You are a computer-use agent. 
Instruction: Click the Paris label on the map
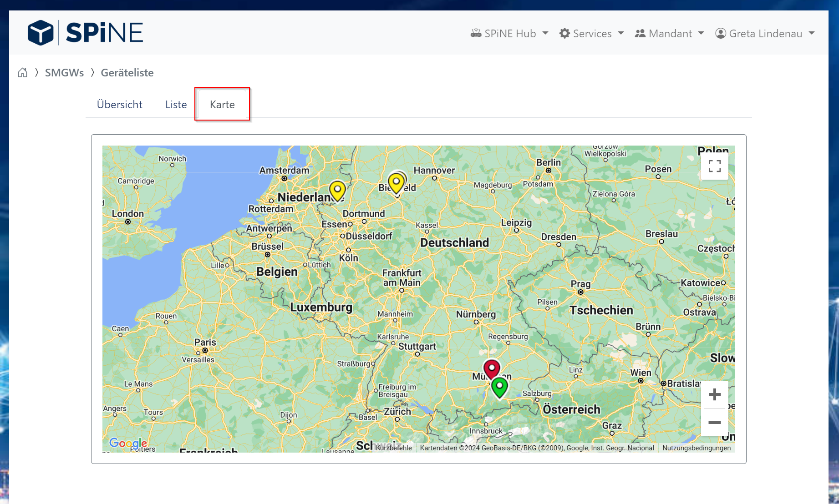pos(205,342)
